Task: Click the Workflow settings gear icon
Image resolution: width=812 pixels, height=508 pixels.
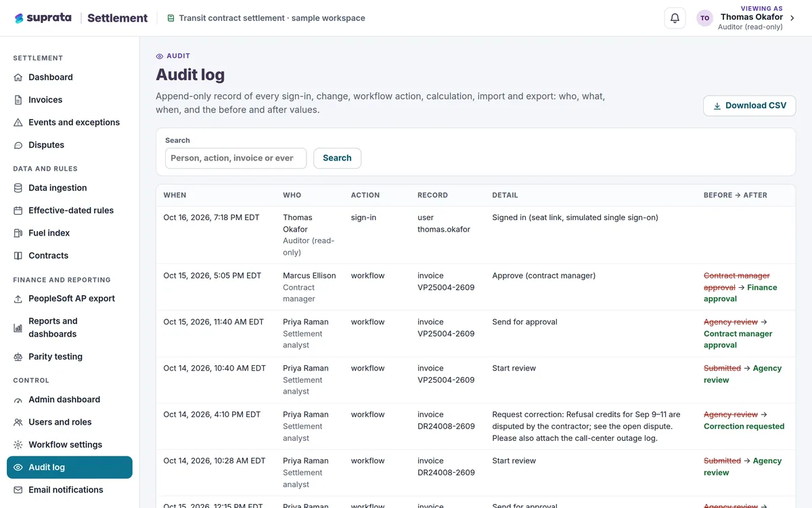Action: 18,445
